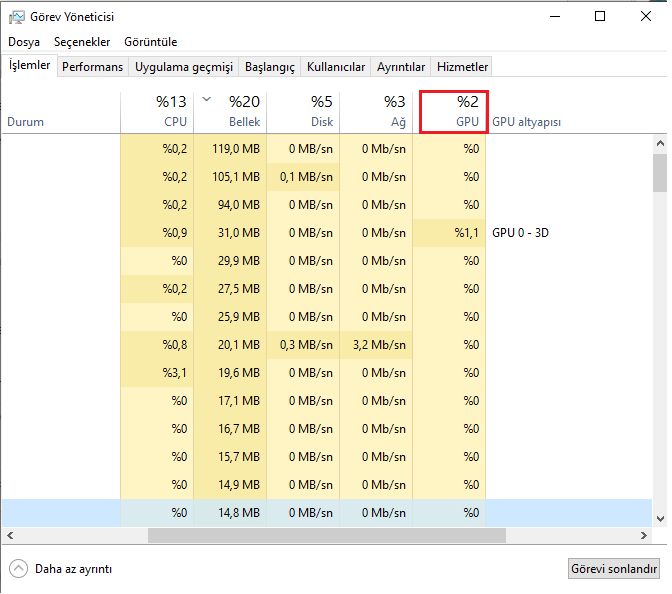Select the row with 119,0 MB memory
Screen dimensions: 672x594
[x=327, y=149]
